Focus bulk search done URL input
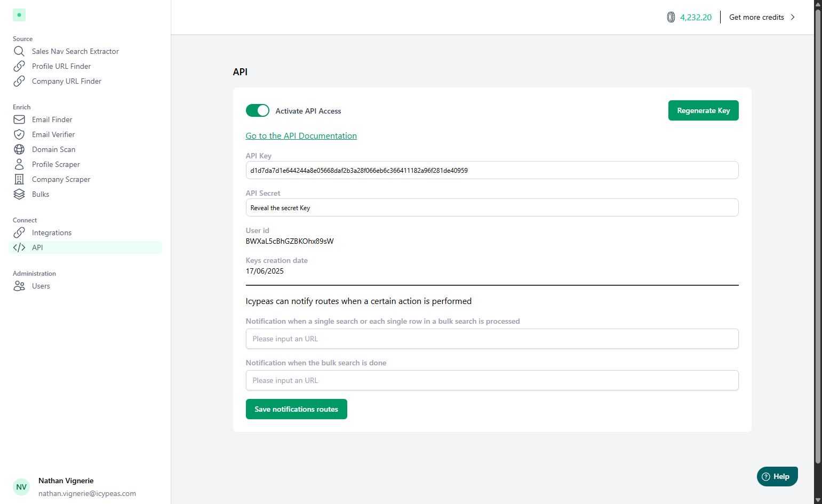This screenshot has height=504, width=822. pos(492,380)
